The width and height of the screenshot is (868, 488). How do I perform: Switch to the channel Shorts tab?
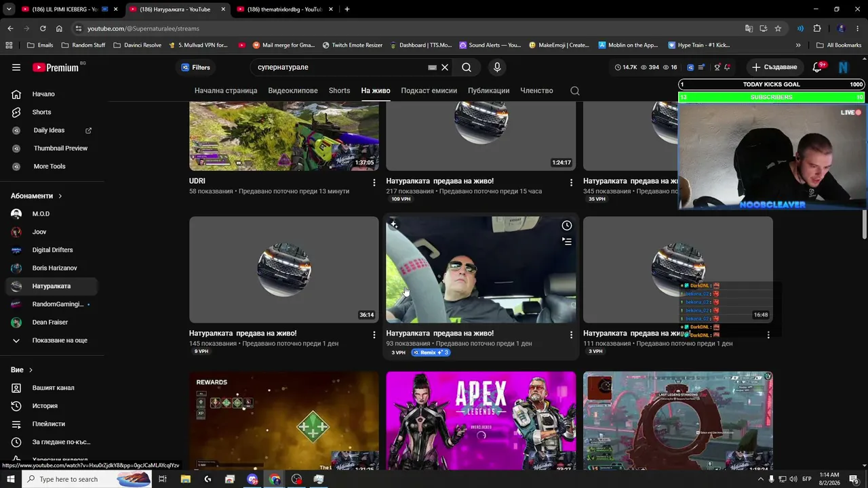(340, 91)
